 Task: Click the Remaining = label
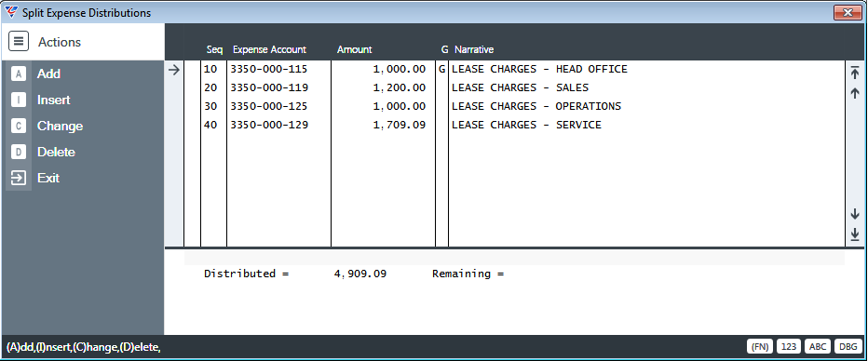468,274
